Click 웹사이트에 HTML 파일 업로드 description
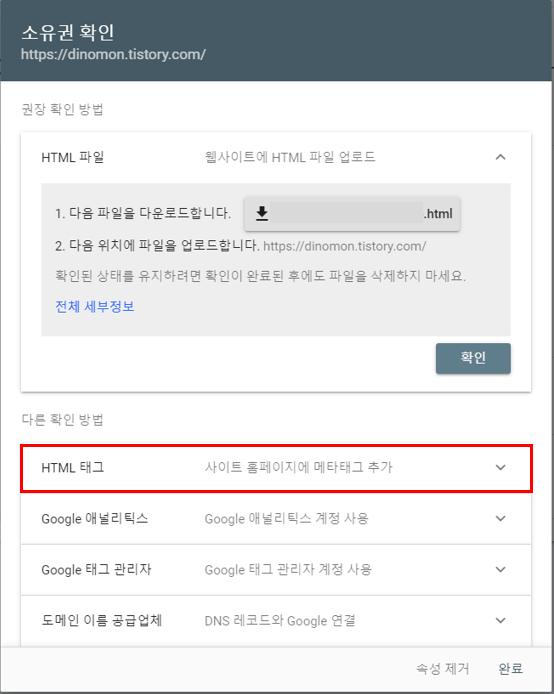 290,157
